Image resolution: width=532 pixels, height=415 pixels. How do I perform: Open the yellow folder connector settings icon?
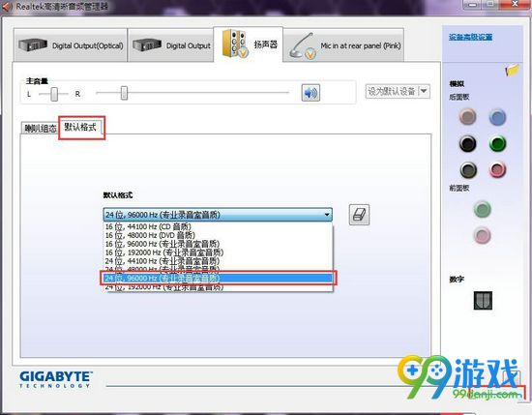coord(512,70)
